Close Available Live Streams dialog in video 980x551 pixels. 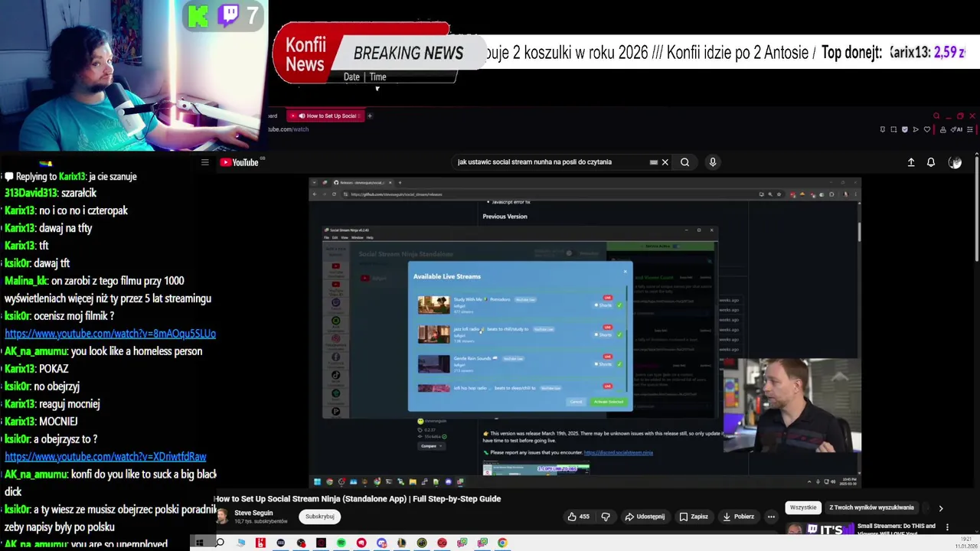tap(625, 270)
